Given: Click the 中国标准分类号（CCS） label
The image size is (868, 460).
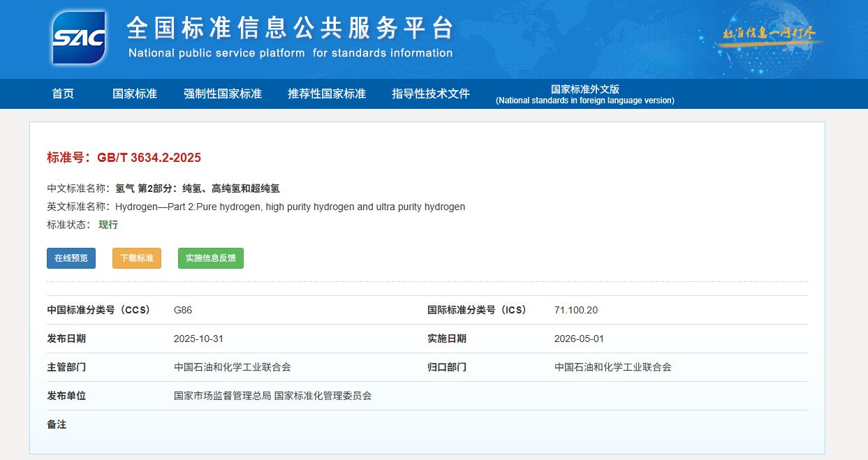Looking at the screenshot, I should tap(98, 310).
